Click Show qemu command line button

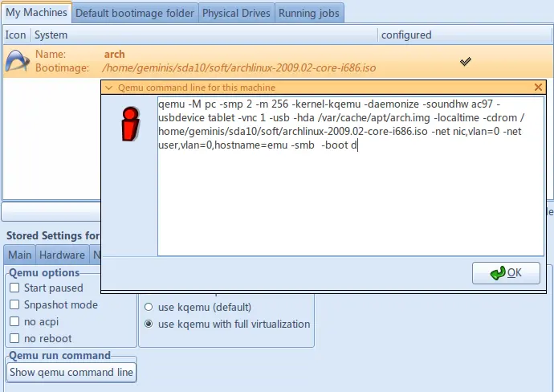pyautogui.click(x=71, y=372)
